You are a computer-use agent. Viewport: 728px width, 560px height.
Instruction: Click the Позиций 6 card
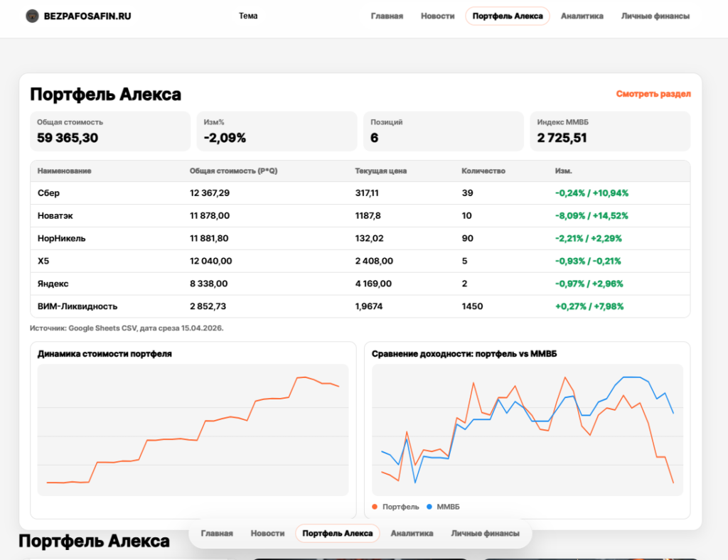(x=444, y=131)
